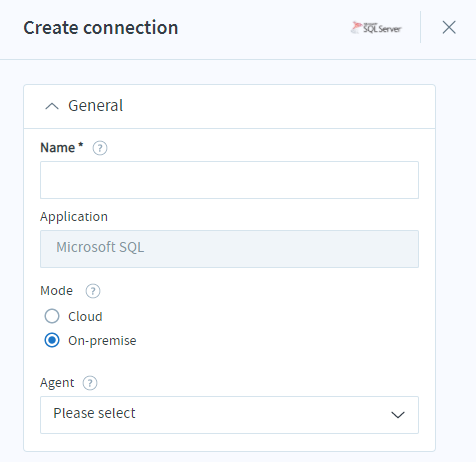The image size is (476, 462).
Task: Click the SQL Server logo in header
Action: [x=376, y=28]
